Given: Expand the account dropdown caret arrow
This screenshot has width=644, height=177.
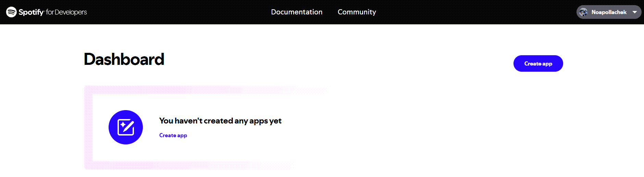Looking at the screenshot, I should (x=635, y=12).
